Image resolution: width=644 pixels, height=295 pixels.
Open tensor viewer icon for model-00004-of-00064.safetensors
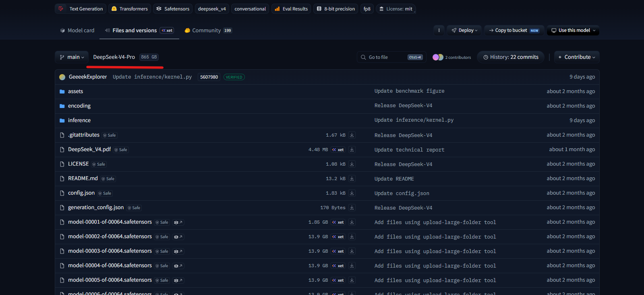(178, 266)
